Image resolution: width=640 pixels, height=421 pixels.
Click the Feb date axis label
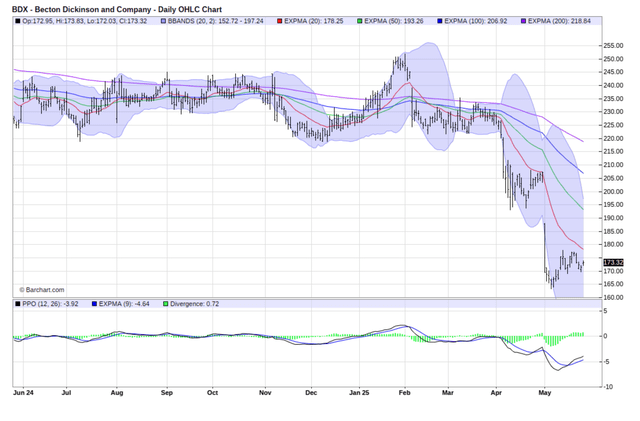tap(404, 393)
